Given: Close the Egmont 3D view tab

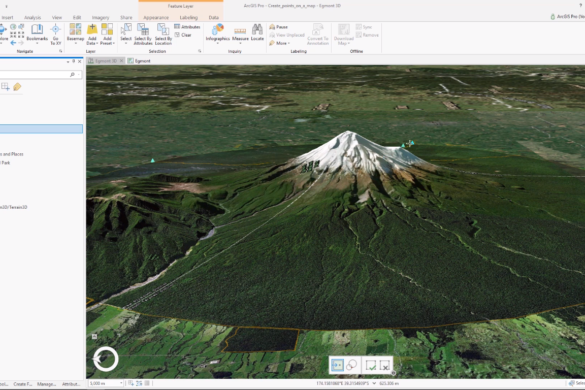Looking at the screenshot, I should (121, 61).
